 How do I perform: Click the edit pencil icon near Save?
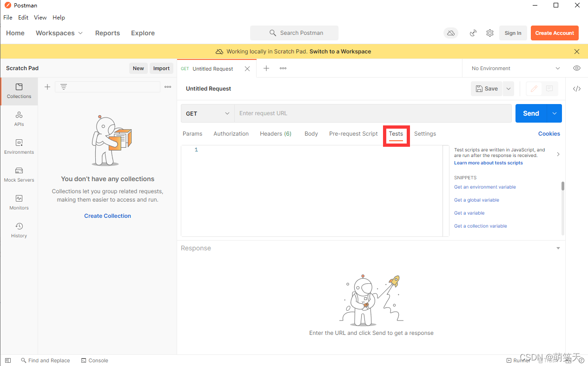(534, 89)
